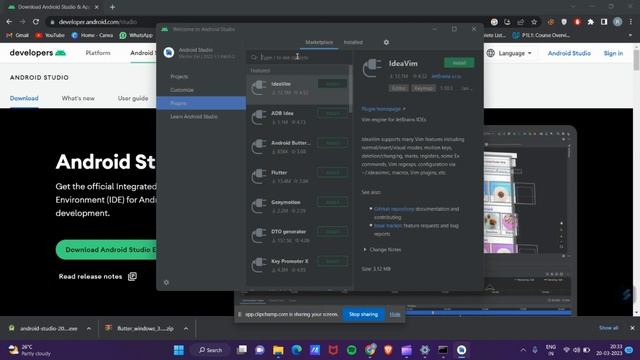Click Show all downloads

tap(608, 328)
